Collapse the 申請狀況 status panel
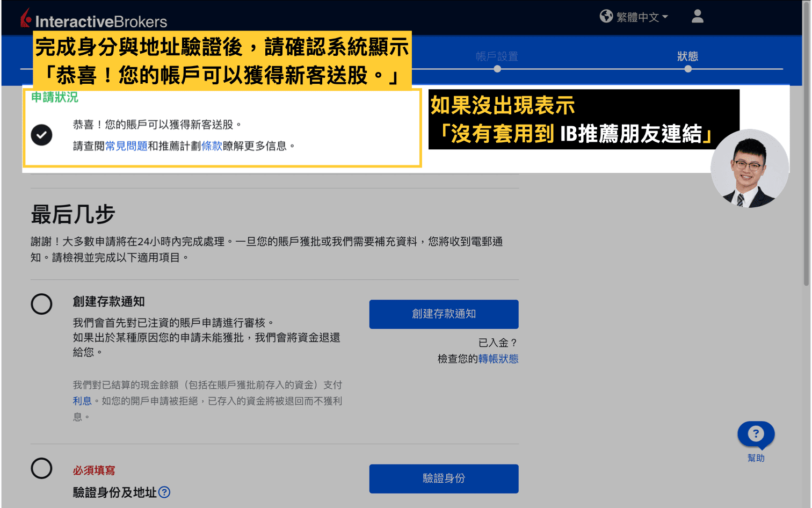This screenshot has width=812, height=508. pos(55,98)
